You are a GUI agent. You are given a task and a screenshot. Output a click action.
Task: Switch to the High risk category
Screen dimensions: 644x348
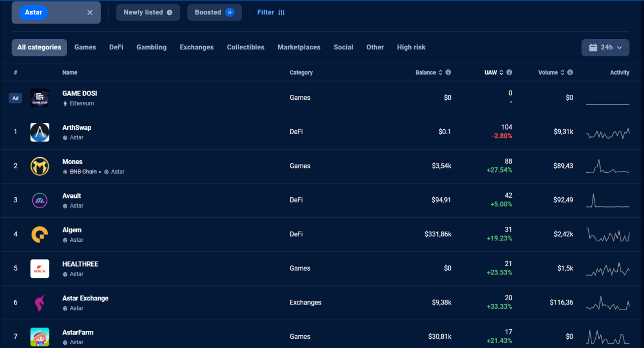(411, 47)
